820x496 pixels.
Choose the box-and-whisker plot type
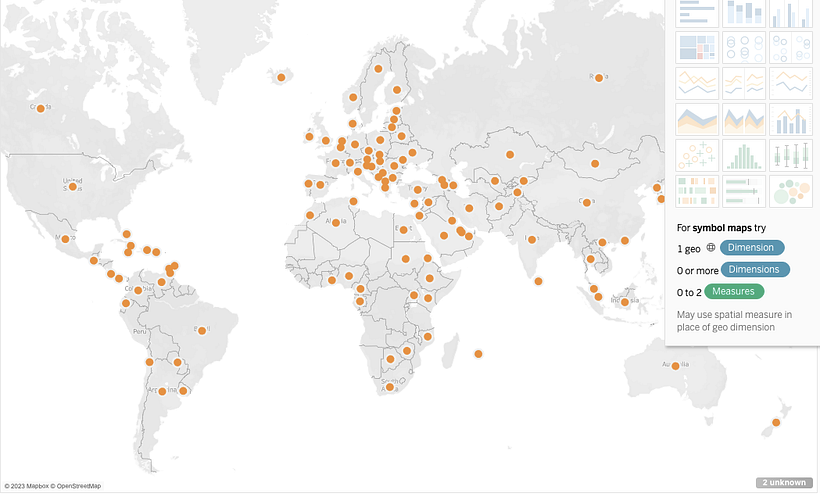[x=791, y=155]
